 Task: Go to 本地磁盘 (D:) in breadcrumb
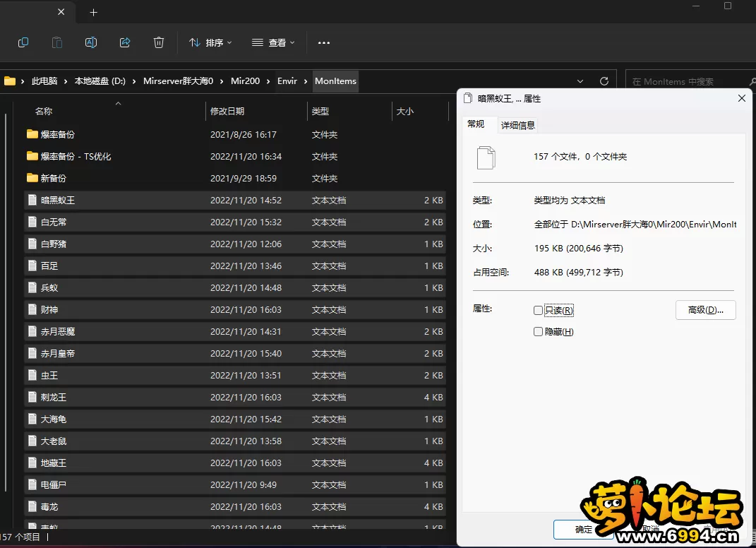pyautogui.click(x=100, y=81)
